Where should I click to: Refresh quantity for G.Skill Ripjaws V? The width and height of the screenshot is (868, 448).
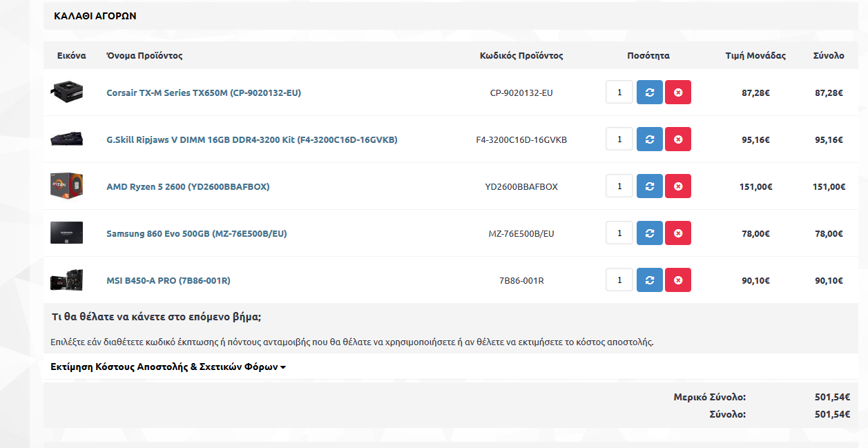pos(649,139)
